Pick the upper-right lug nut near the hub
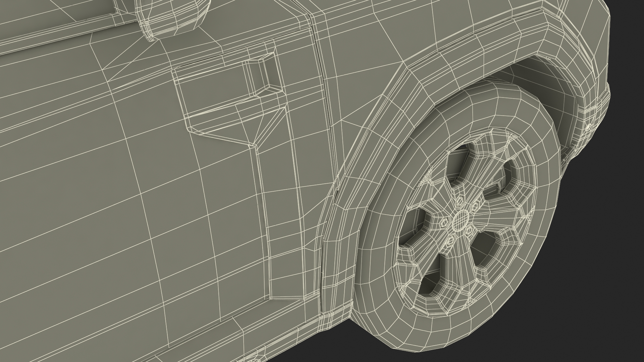The image size is (644, 362). click(475, 207)
